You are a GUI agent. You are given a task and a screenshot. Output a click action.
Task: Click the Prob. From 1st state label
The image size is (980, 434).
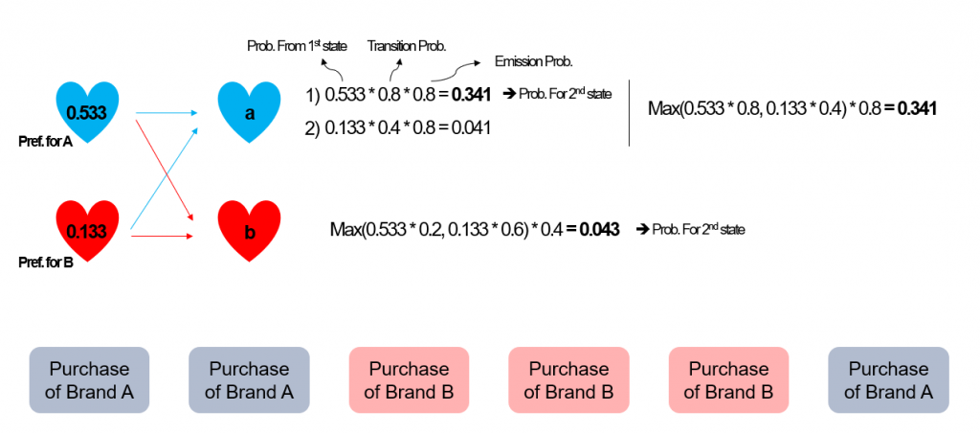tap(297, 46)
